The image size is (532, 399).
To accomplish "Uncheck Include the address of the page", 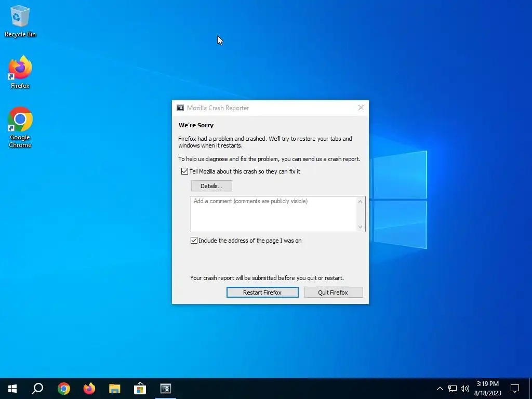I will point(194,241).
